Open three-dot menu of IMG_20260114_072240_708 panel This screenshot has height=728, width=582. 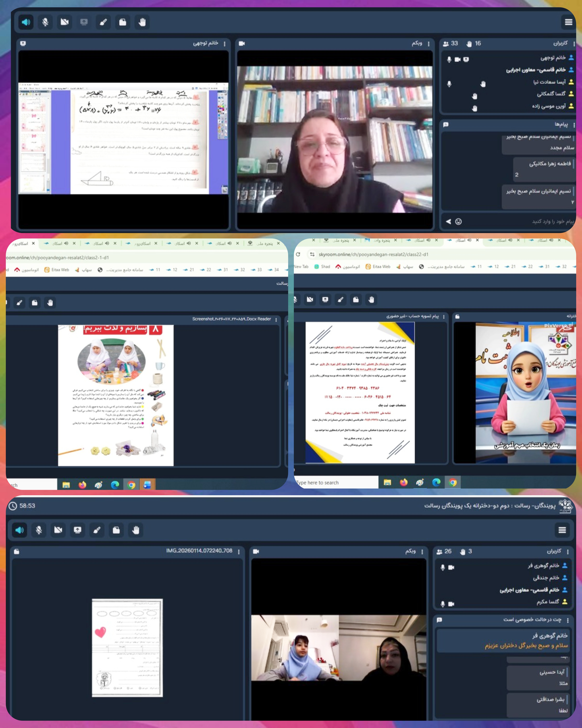[239, 552]
